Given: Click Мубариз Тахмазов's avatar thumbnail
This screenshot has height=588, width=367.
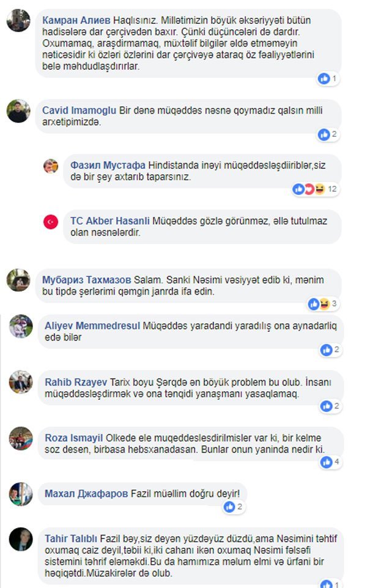Looking at the screenshot, I should click(18, 280).
